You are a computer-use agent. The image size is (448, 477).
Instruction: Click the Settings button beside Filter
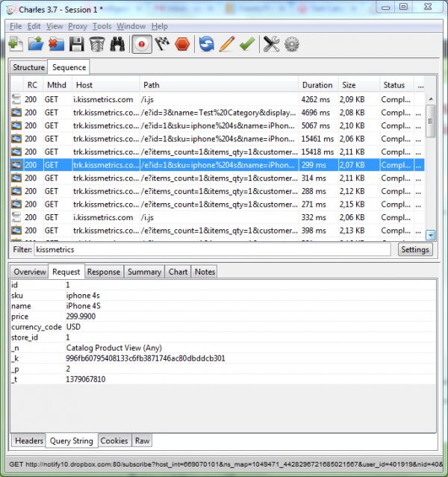click(415, 250)
